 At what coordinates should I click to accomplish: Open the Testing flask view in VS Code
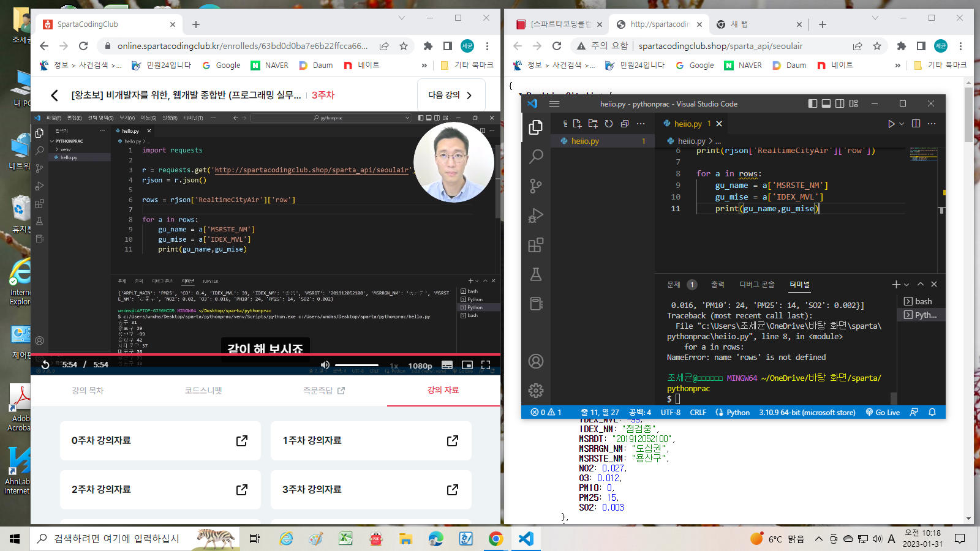coord(536,274)
